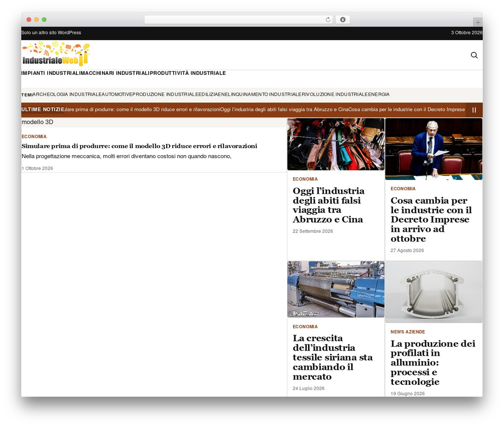Image resolution: width=504 pixels, height=427 pixels.
Task: Click Economia label above tessile siriana article
Action: pos(305,327)
